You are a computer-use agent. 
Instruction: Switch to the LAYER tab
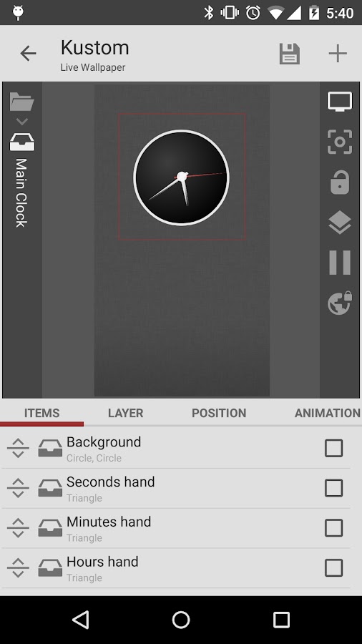pos(126,413)
